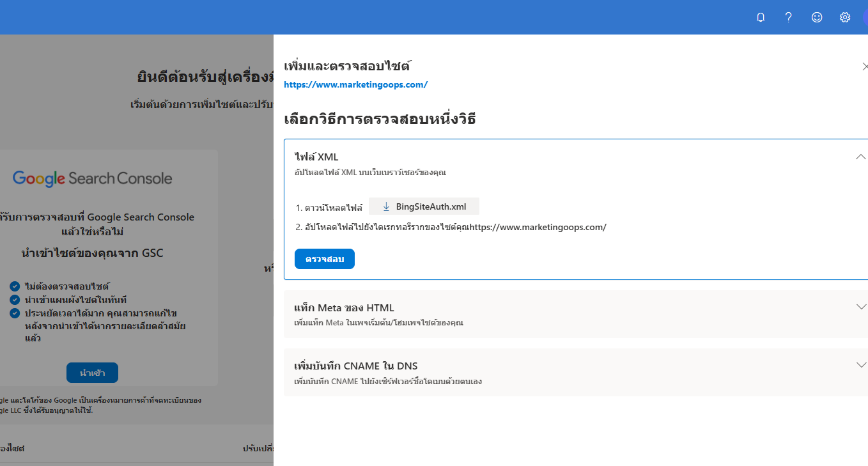Open the settings gear icon

tap(845, 17)
